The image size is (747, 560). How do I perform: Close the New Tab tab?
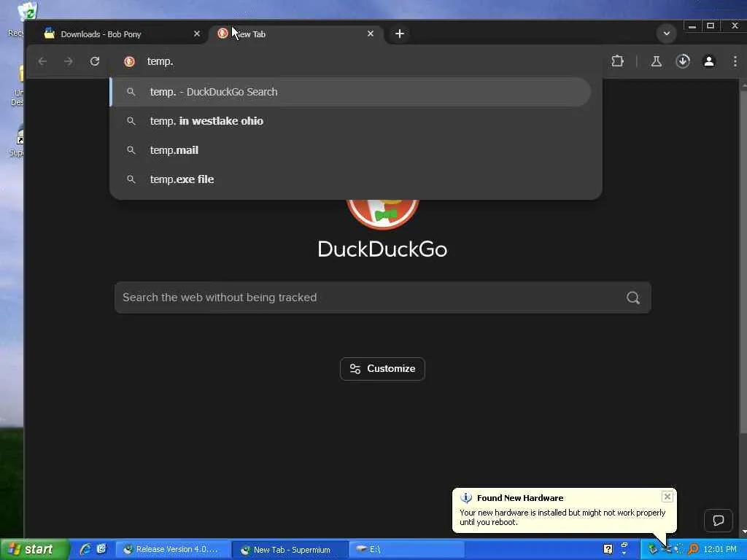point(371,34)
